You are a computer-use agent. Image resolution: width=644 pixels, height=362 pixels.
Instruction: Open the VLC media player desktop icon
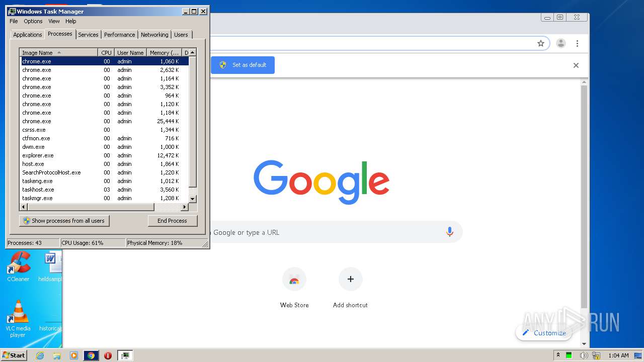[x=18, y=319]
